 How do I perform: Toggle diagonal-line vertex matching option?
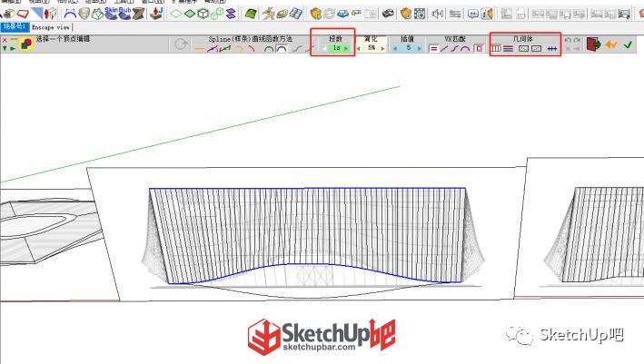pos(444,48)
